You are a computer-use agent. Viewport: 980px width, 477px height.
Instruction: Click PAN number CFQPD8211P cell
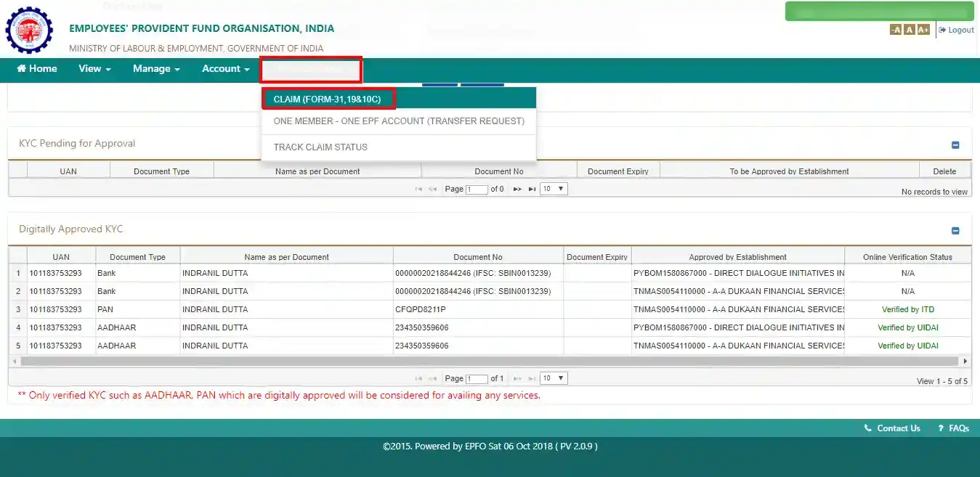[478, 309]
